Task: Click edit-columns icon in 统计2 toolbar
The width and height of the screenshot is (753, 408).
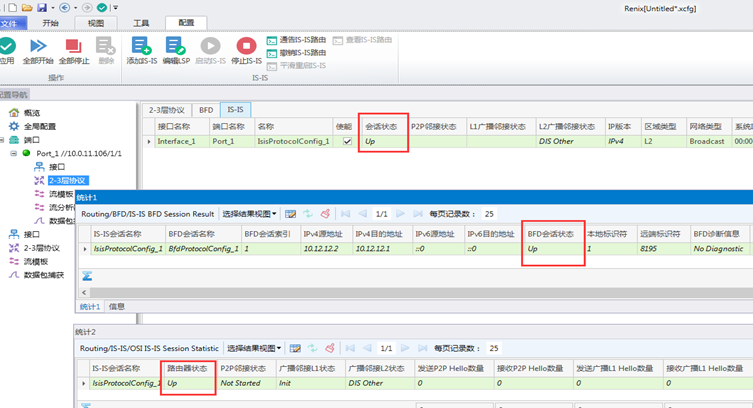Action: 295,348
